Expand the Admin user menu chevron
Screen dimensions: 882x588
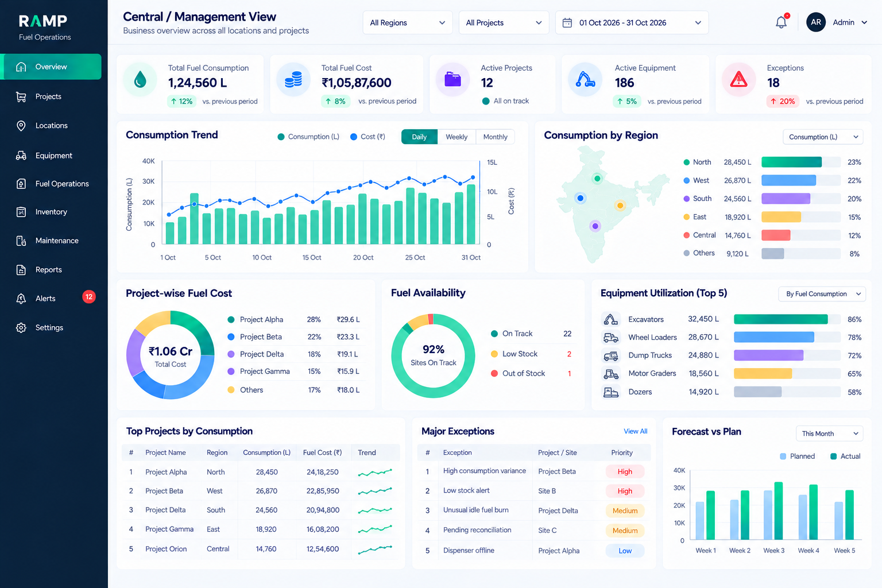(x=864, y=22)
